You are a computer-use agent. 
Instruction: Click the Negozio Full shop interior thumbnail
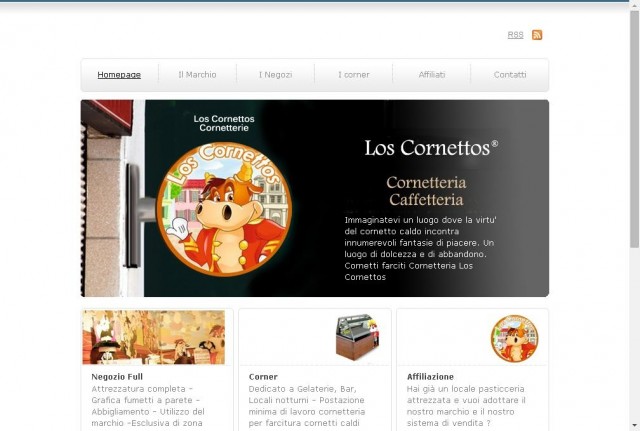point(153,337)
